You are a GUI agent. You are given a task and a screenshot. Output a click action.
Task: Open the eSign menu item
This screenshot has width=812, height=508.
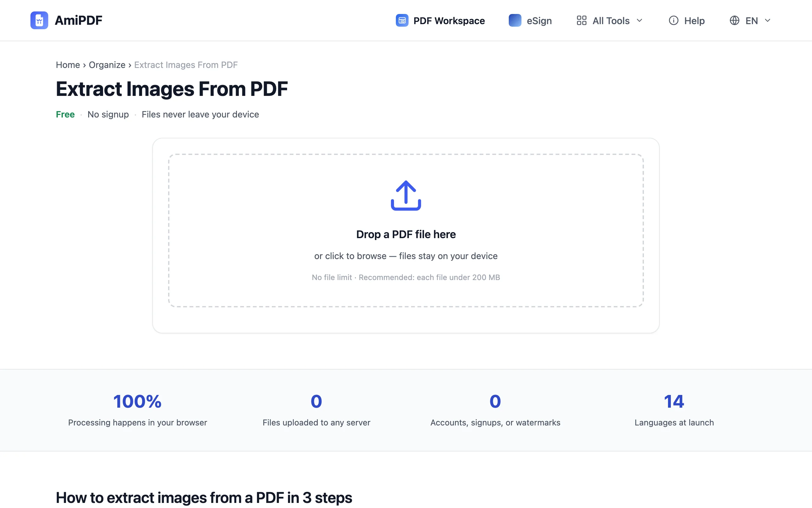[530, 21]
